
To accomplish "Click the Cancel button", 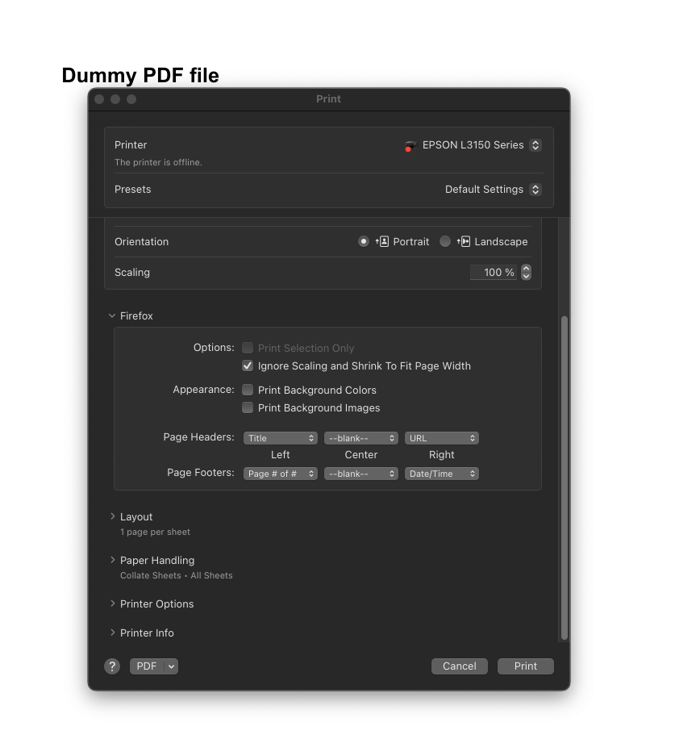I will point(459,666).
